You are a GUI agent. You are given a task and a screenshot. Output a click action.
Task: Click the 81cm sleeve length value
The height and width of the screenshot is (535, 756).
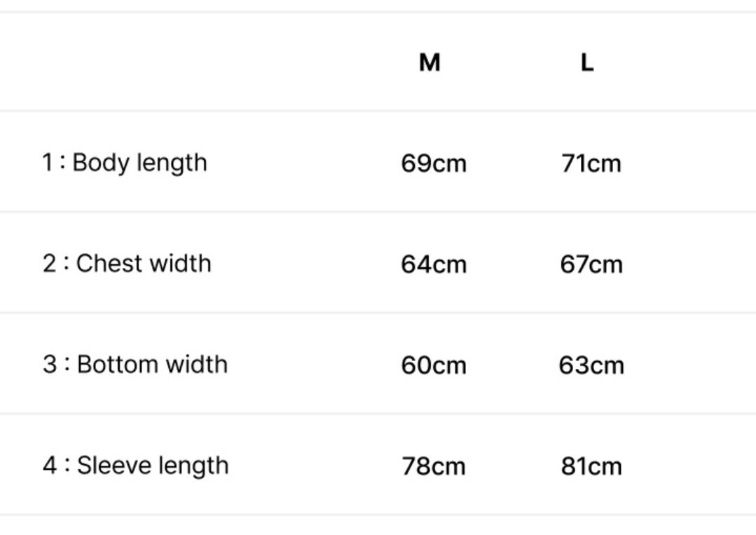click(x=591, y=466)
